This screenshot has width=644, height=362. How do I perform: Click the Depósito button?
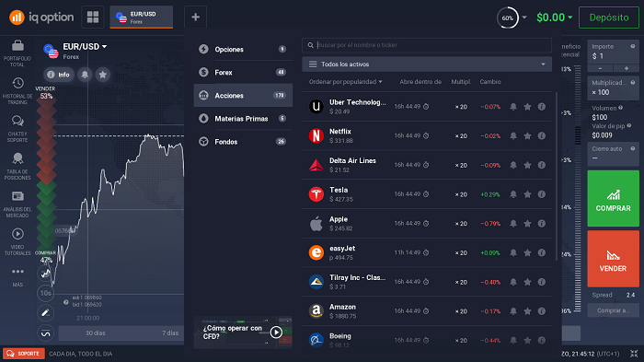(x=609, y=18)
